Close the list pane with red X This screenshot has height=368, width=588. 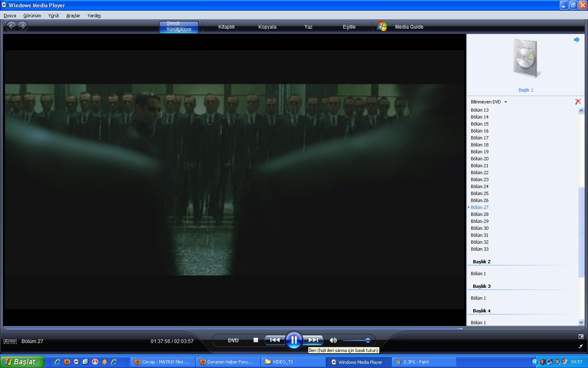click(578, 102)
